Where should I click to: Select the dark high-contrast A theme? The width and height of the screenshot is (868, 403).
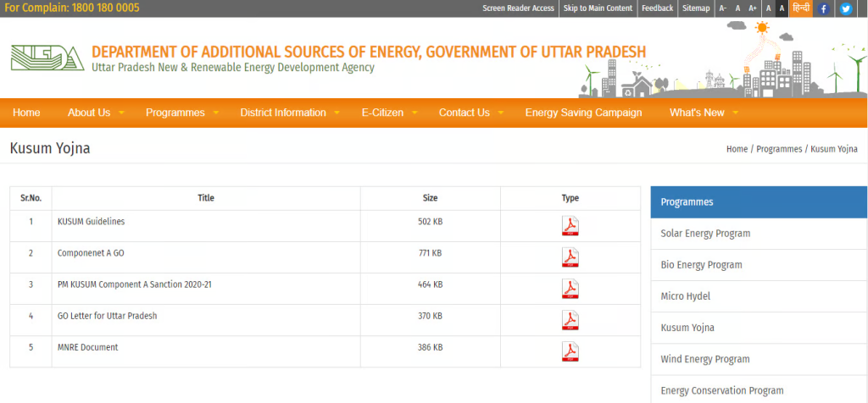(x=782, y=8)
